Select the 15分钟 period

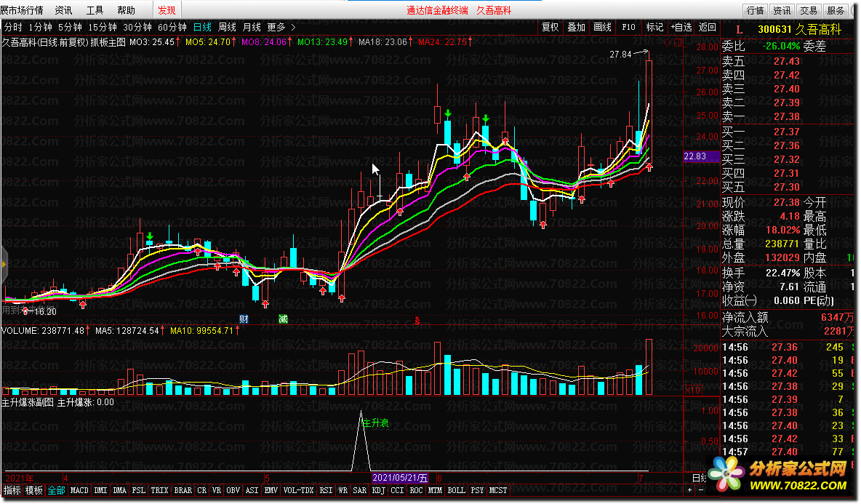[102, 27]
